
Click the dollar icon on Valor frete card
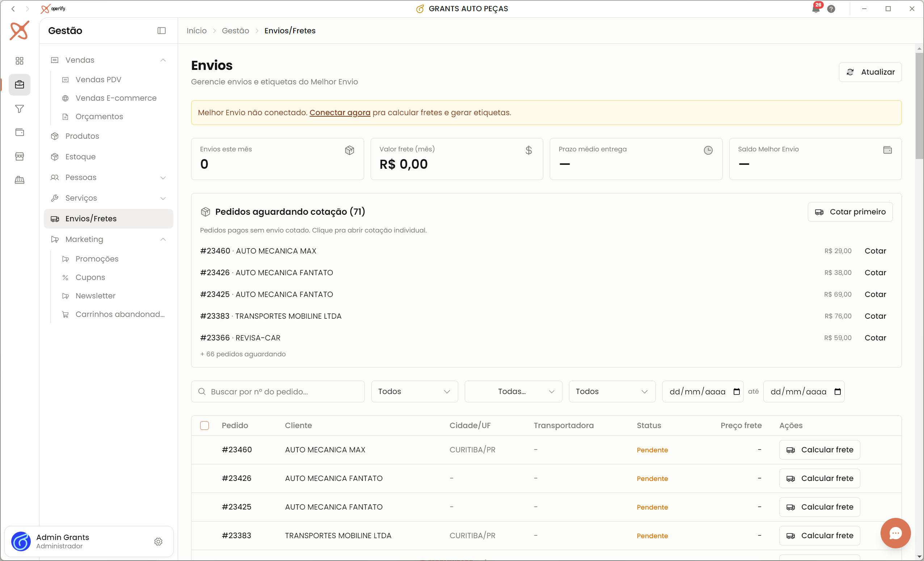(529, 150)
